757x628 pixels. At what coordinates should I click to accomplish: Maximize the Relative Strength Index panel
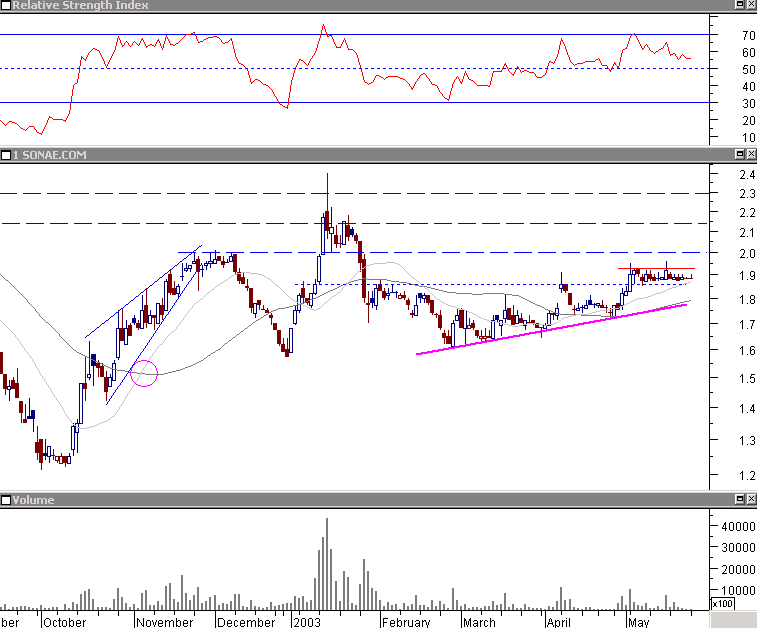pos(740,5)
